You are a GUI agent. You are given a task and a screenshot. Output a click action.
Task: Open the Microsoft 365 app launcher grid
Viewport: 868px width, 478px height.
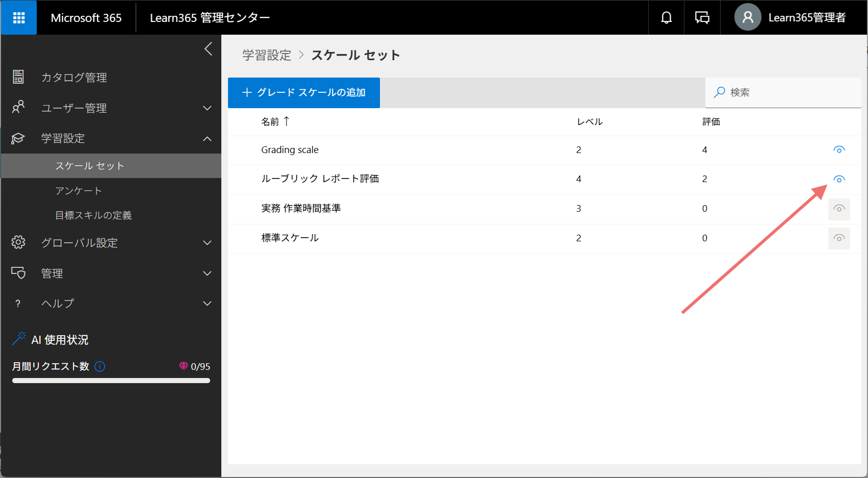[19, 18]
